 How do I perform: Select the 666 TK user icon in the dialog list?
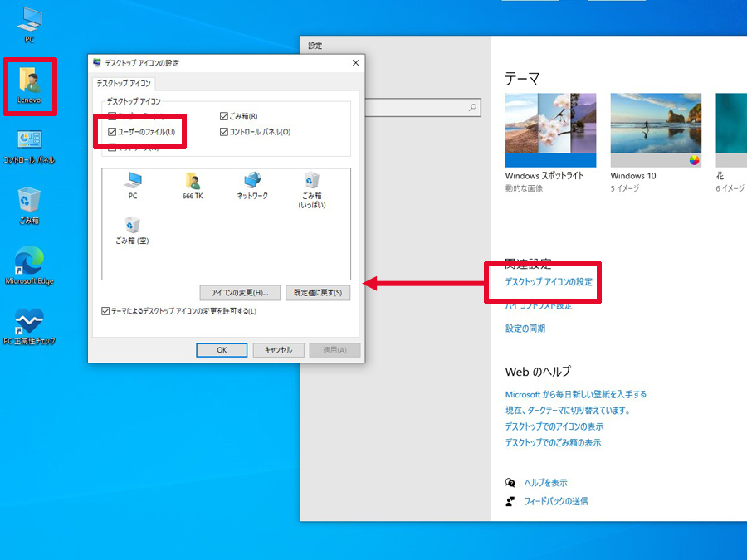(193, 186)
